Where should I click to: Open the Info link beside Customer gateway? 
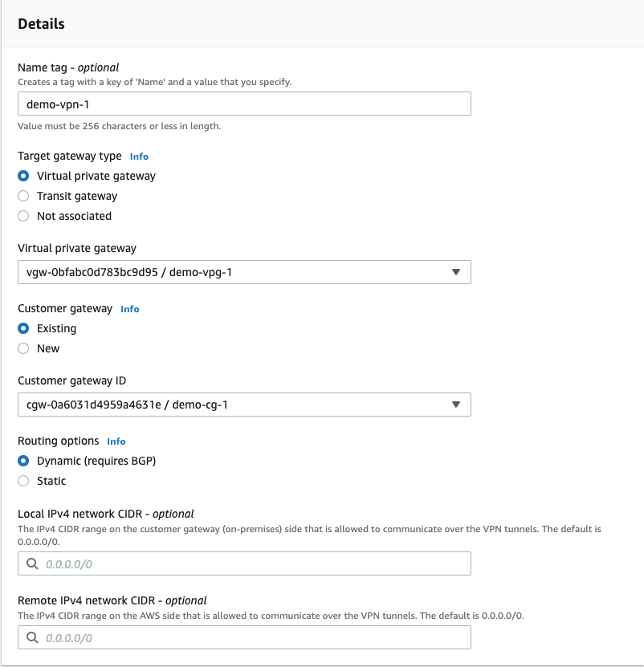pyautogui.click(x=129, y=309)
